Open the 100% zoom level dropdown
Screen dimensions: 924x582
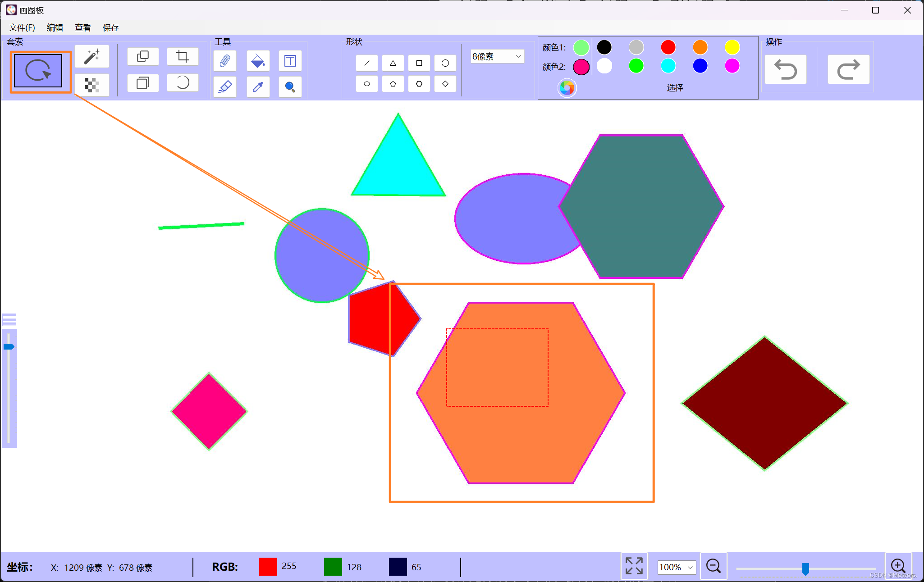pos(676,567)
